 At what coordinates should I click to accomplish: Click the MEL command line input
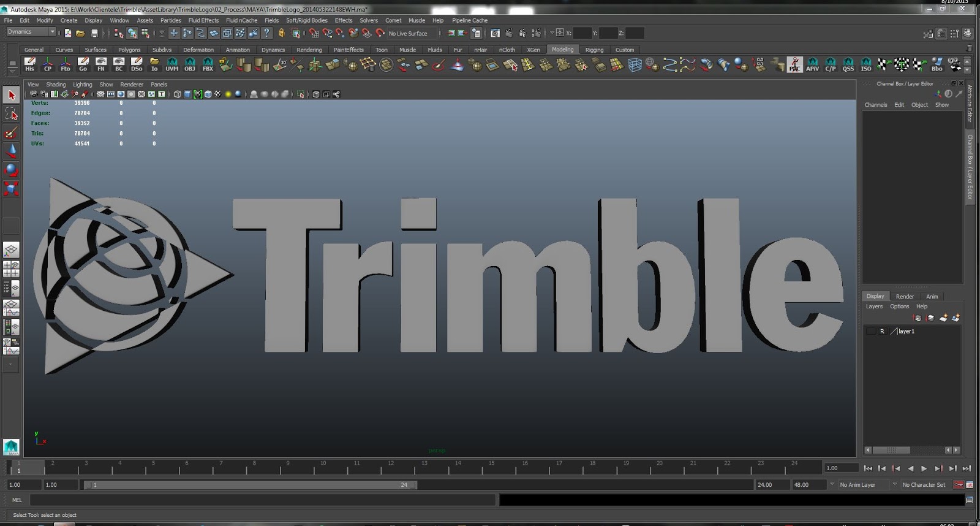click(262, 500)
